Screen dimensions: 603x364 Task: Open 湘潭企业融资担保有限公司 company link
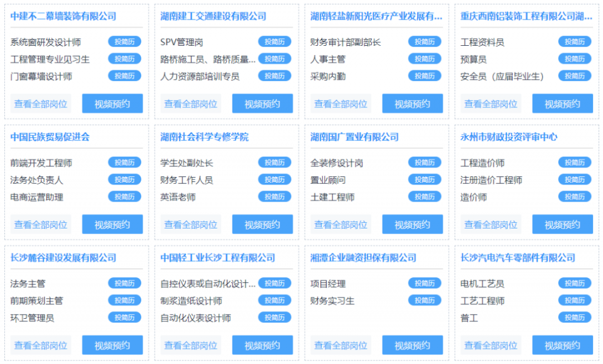coord(364,257)
